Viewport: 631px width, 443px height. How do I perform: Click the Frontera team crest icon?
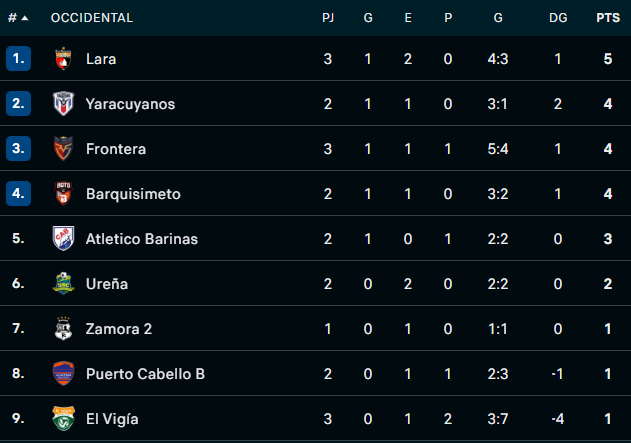coord(63,149)
